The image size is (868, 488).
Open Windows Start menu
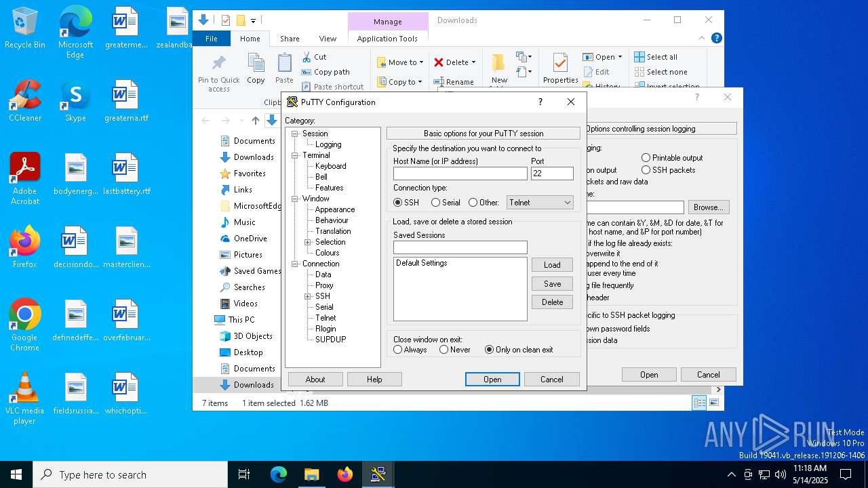(16, 474)
